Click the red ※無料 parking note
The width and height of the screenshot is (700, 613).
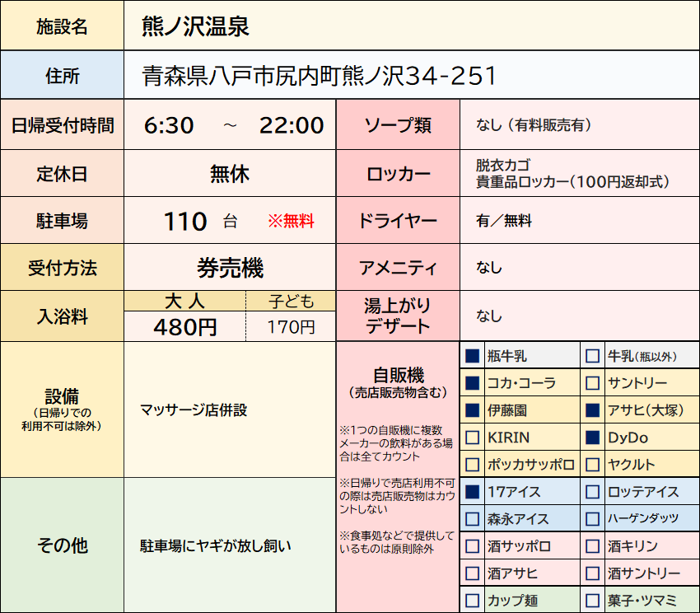point(291,222)
